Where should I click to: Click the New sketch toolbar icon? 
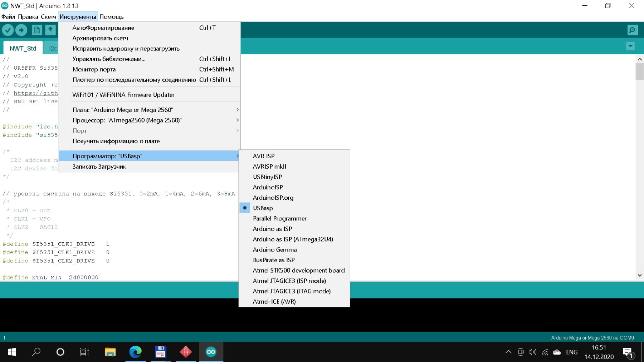pyautogui.click(x=37, y=30)
